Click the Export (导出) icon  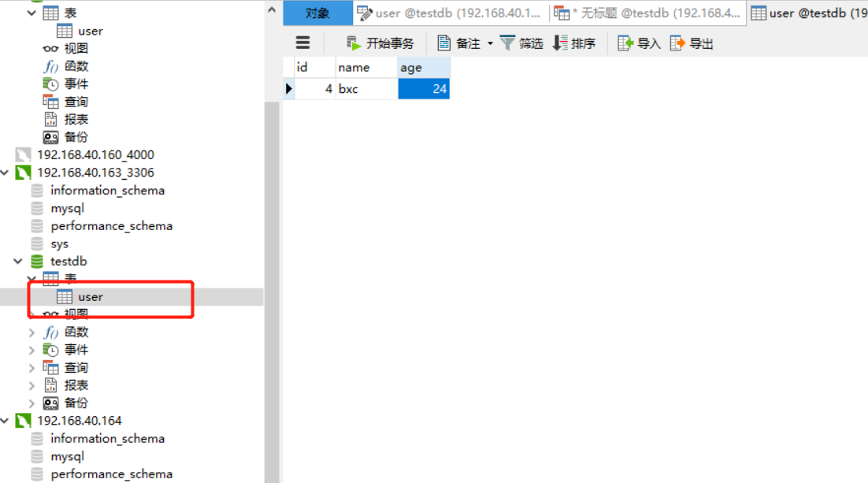[x=677, y=43]
